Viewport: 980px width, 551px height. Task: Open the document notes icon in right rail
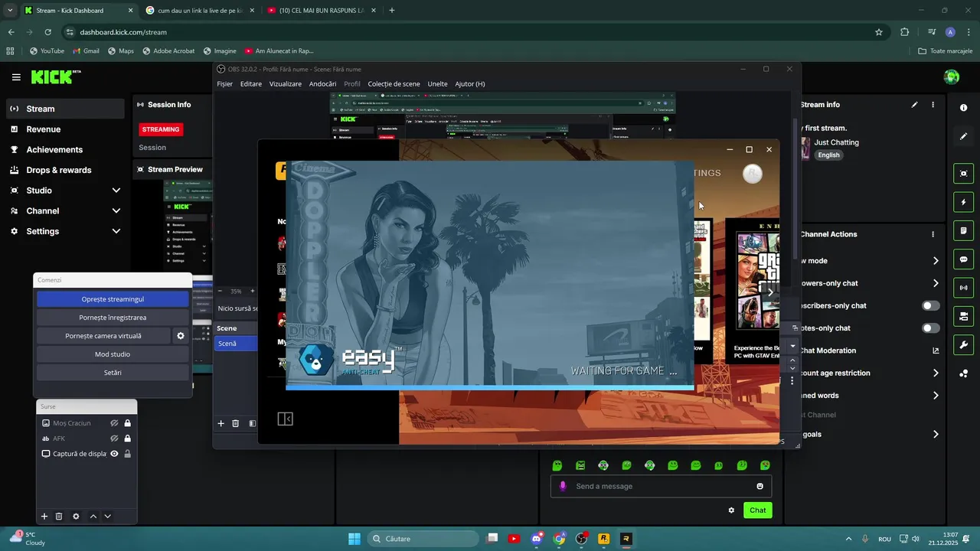964,230
